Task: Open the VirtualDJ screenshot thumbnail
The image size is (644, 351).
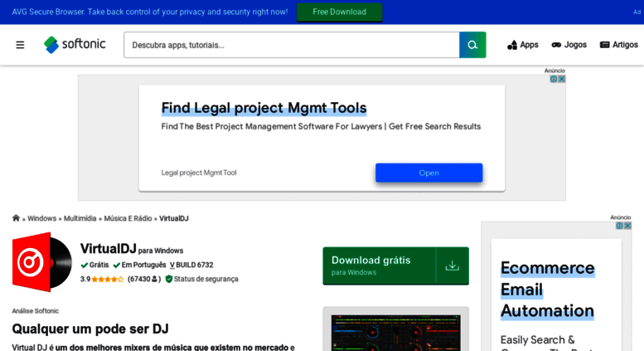Action: coord(396,333)
